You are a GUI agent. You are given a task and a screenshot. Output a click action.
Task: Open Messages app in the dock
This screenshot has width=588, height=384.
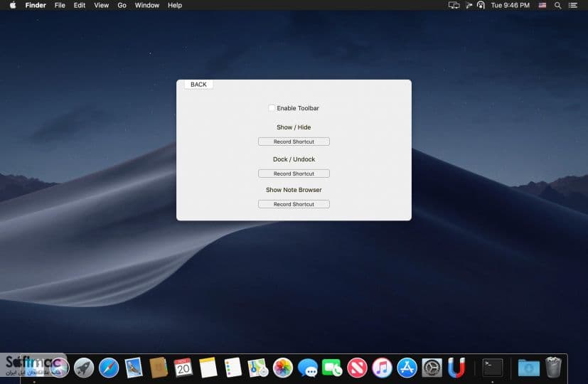307,368
